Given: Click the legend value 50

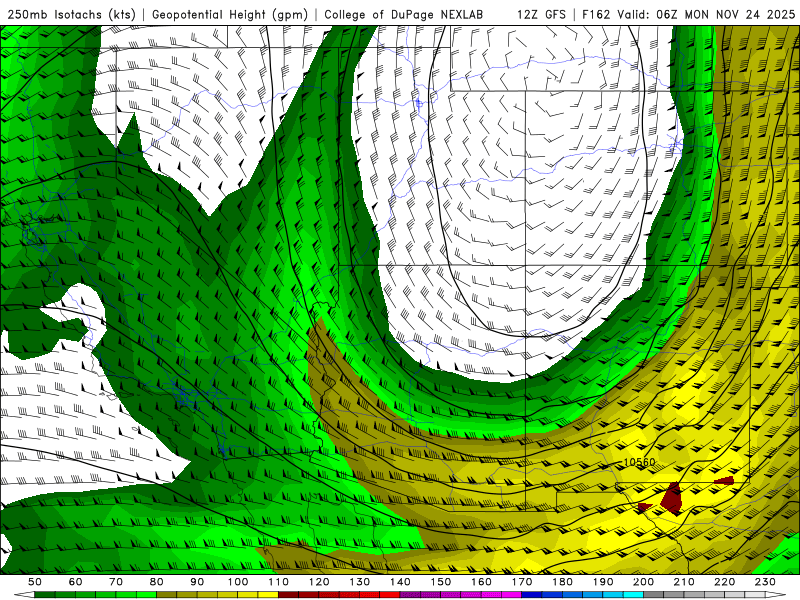Looking at the screenshot, I should pos(35,582).
